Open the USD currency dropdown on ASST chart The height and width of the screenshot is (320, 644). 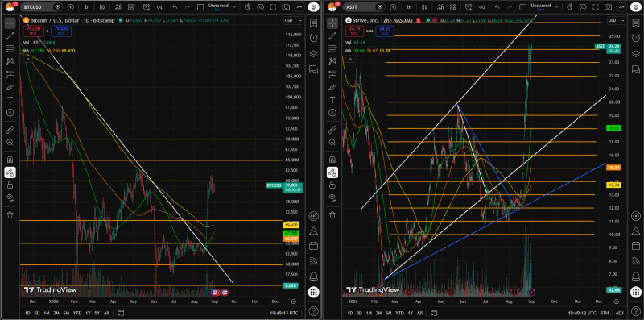coord(616,21)
